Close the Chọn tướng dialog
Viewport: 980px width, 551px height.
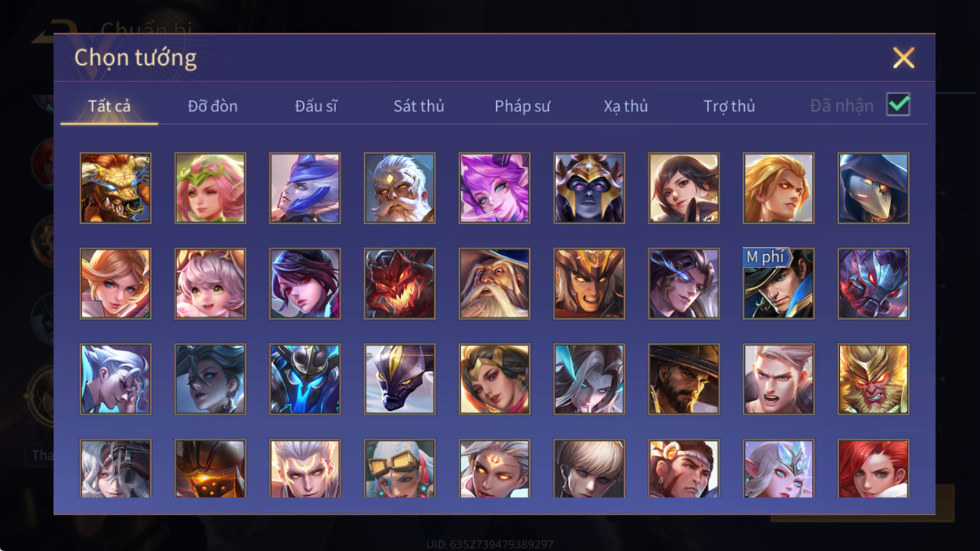tap(903, 58)
